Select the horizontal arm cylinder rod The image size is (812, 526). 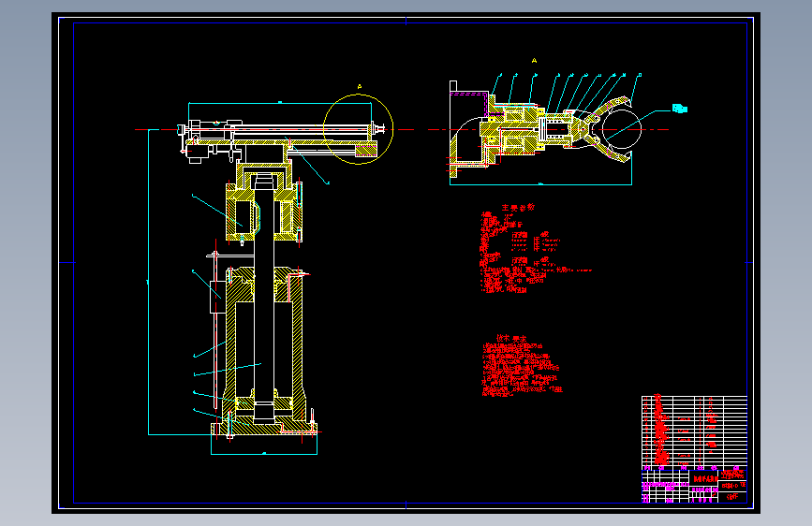click(x=303, y=128)
